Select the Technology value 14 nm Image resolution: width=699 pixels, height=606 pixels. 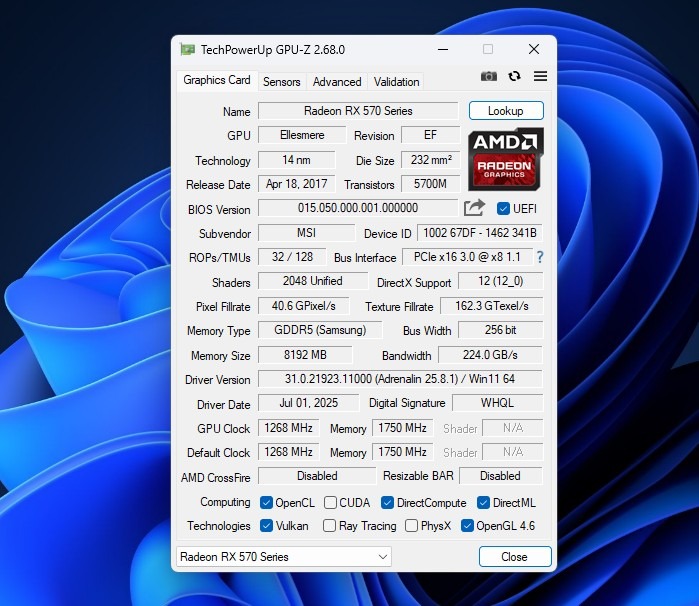(296, 160)
